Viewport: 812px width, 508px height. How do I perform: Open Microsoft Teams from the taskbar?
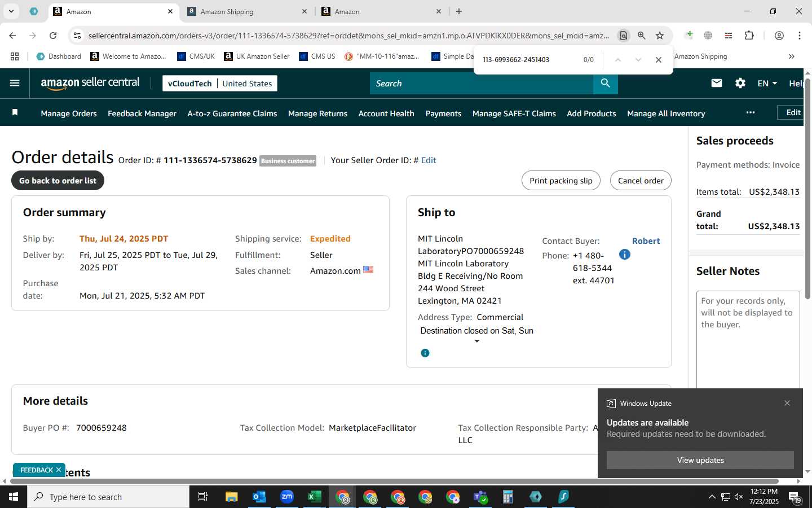point(480,497)
